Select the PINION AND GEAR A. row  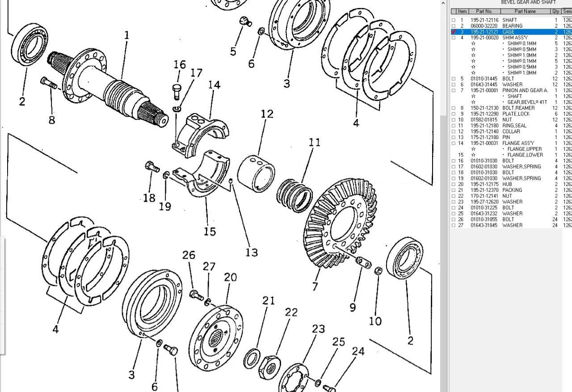(511, 90)
